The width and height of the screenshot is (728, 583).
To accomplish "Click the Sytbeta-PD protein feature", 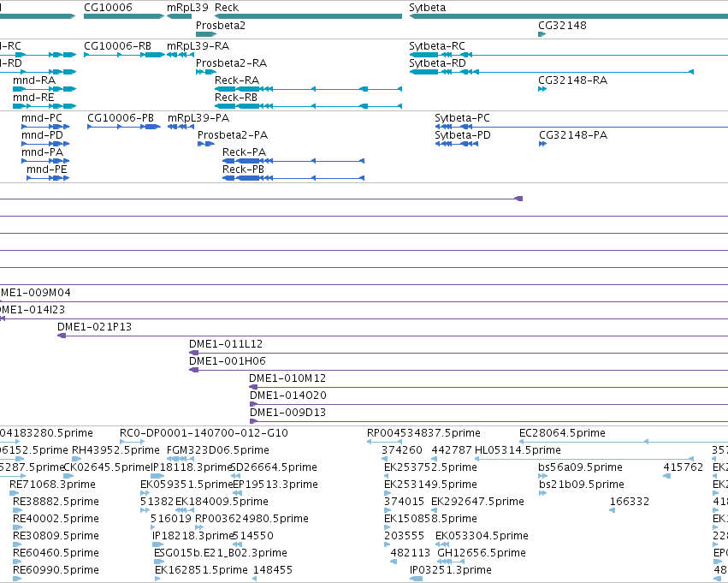I will click(457, 144).
